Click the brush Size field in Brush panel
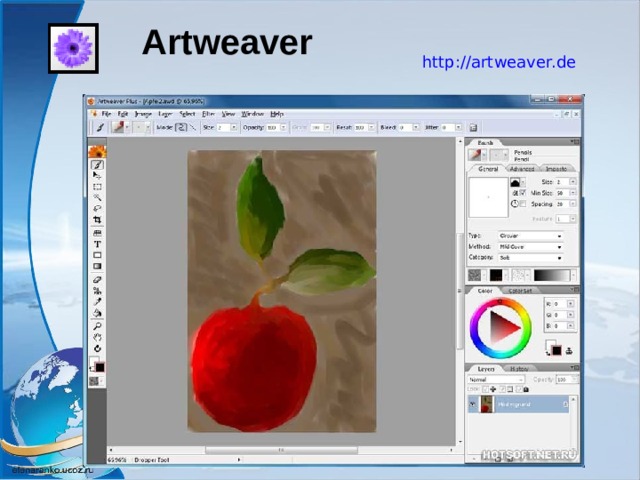Image resolution: width=640 pixels, height=480 pixels. click(563, 182)
